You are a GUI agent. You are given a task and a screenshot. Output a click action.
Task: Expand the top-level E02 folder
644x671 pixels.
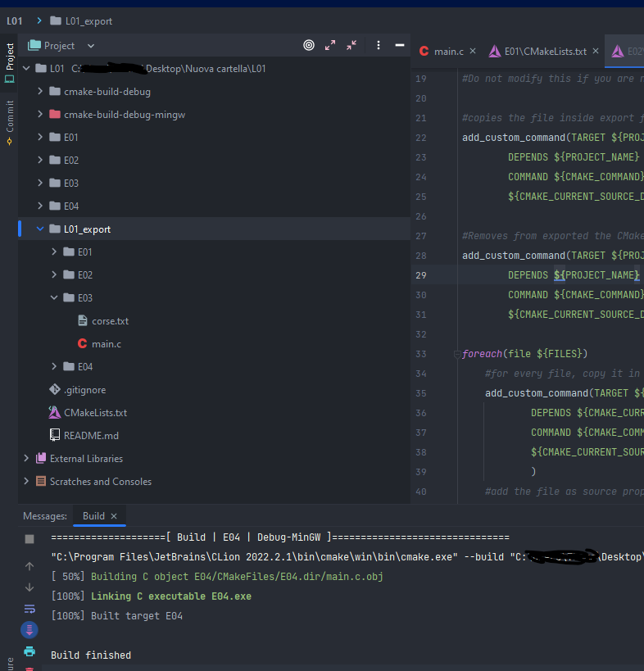(40, 160)
